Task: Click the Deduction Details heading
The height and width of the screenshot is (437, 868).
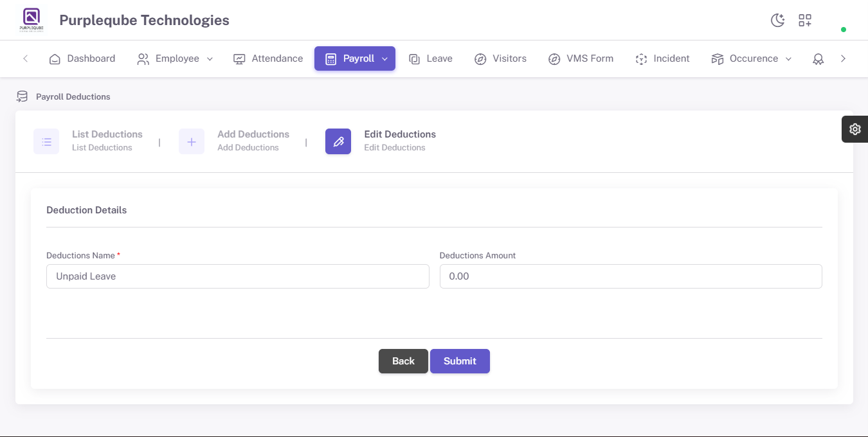Action: click(x=87, y=210)
